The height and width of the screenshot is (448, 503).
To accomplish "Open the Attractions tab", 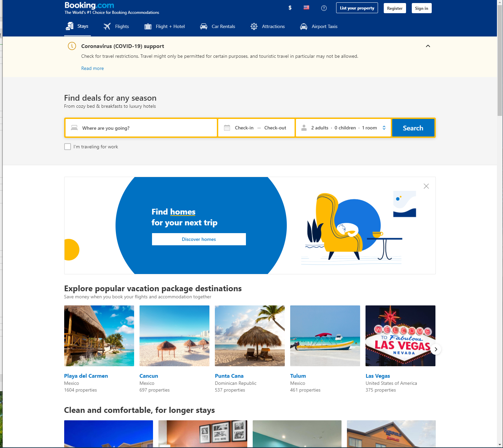I will coord(268,26).
